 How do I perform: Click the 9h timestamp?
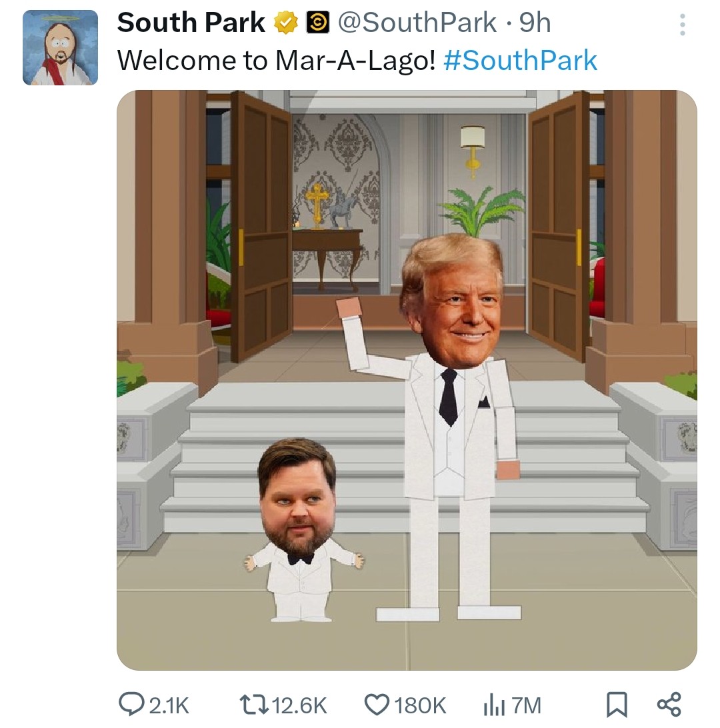[535, 23]
